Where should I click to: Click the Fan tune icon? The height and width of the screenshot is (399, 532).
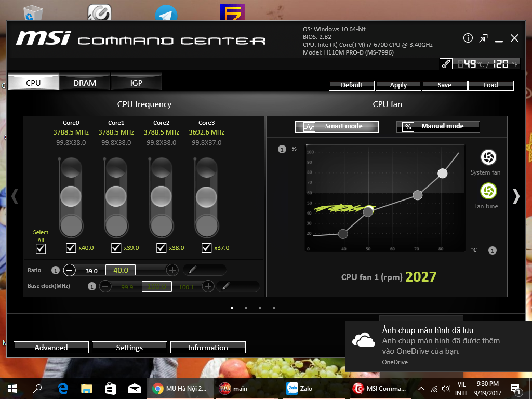(x=488, y=192)
